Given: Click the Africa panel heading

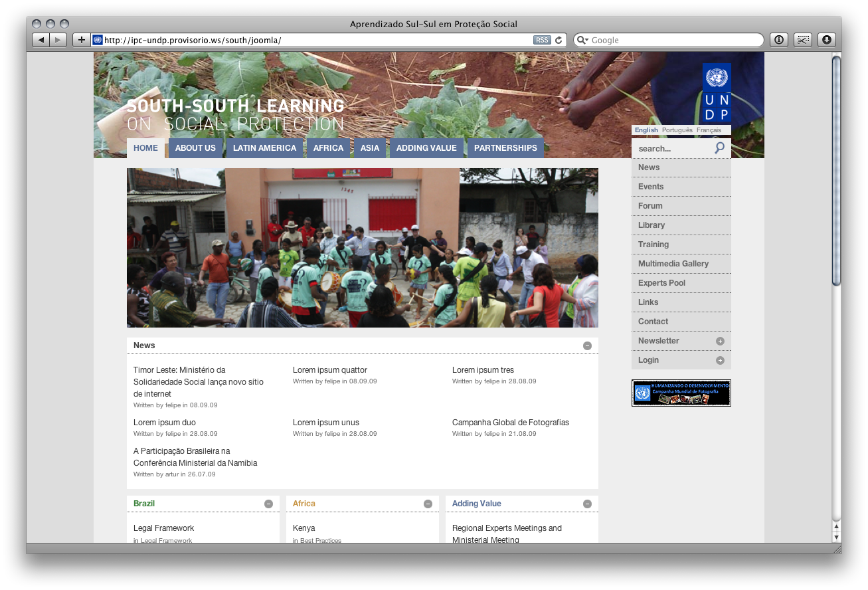Looking at the screenshot, I should [304, 504].
